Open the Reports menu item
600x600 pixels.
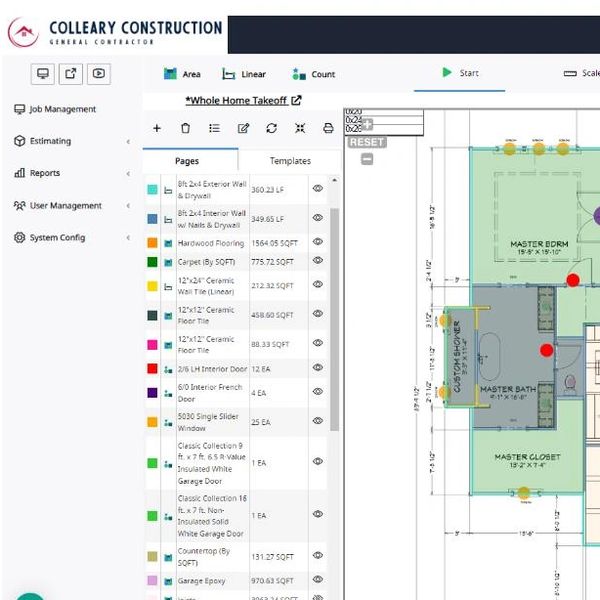pyautogui.click(x=37, y=173)
